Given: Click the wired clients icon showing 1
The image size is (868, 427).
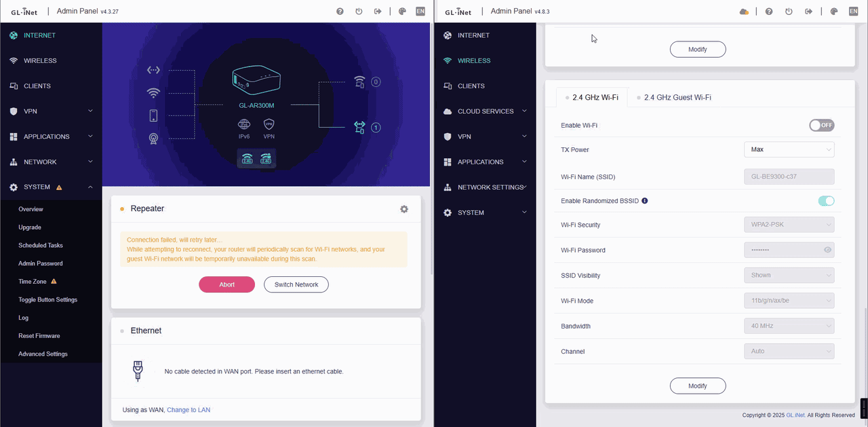Looking at the screenshot, I should (x=360, y=127).
